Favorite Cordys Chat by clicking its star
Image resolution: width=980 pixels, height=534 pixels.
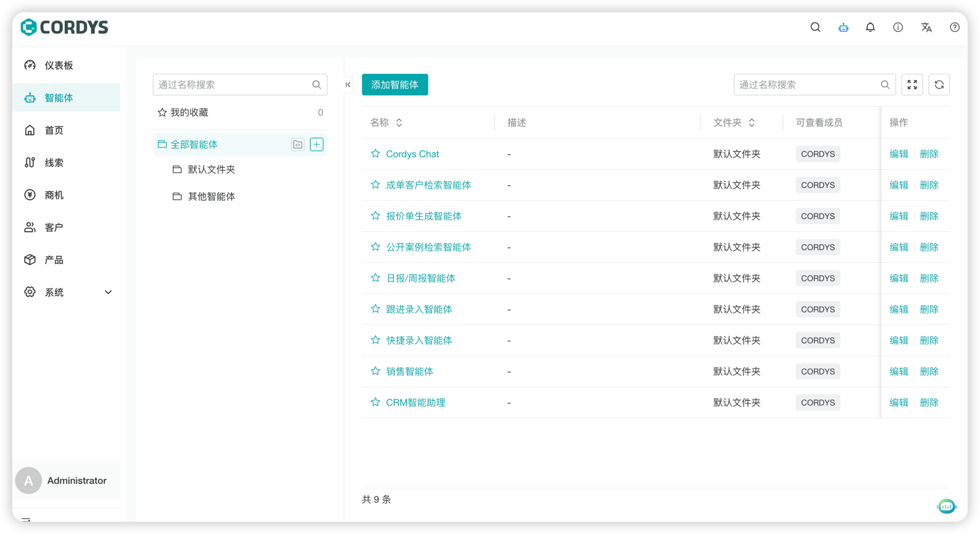click(x=375, y=153)
